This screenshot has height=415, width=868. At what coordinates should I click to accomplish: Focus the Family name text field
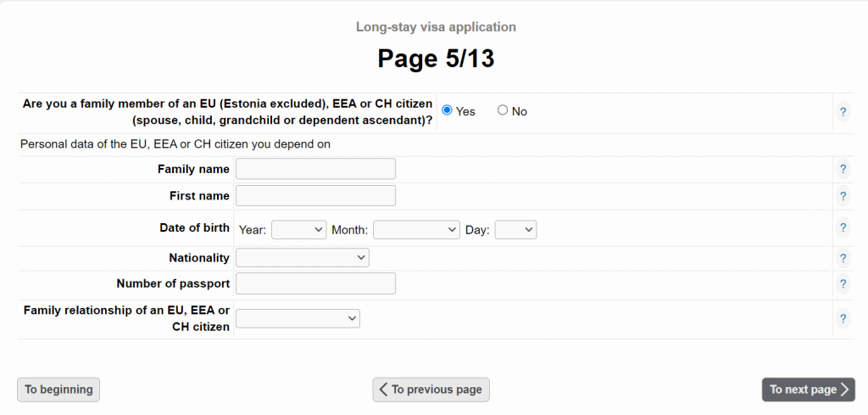pos(315,169)
